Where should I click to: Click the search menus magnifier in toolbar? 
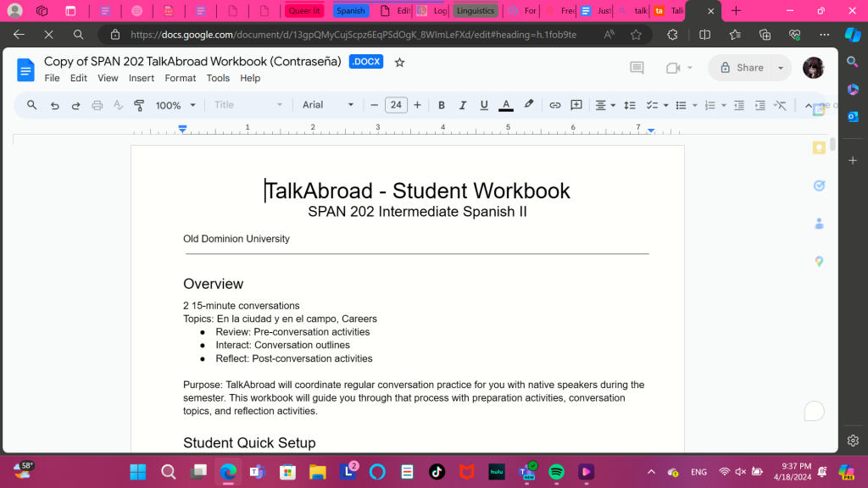coord(31,104)
